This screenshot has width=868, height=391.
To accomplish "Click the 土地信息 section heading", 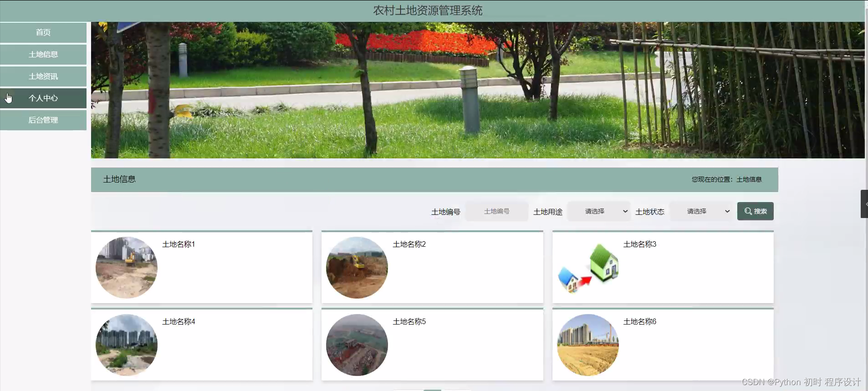I will coord(119,179).
